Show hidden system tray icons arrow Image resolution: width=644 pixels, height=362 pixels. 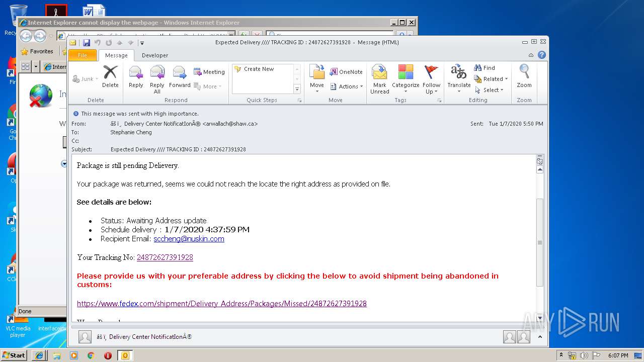561,355
